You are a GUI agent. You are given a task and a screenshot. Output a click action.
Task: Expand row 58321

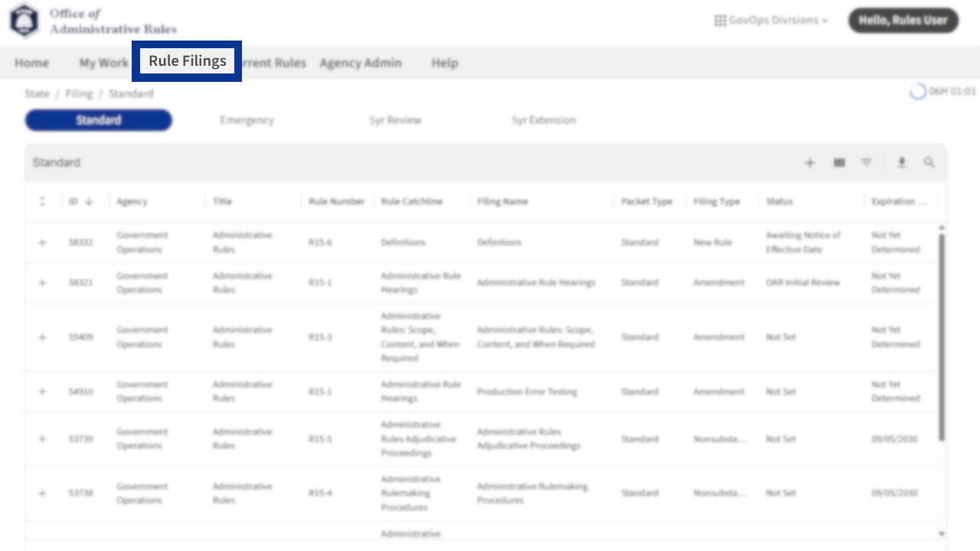42,282
